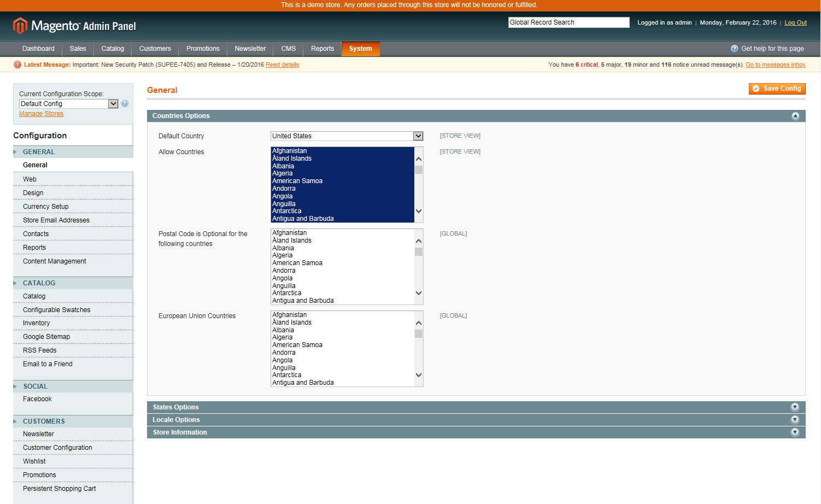821x504 pixels.
Task: Click the Save Config button
Action: point(777,89)
